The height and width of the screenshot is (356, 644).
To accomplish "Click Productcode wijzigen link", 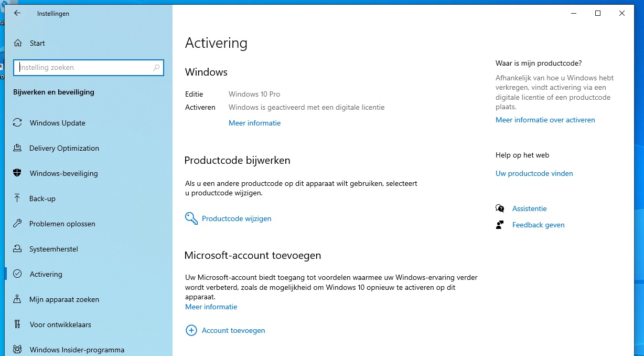I will click(237, 218).
